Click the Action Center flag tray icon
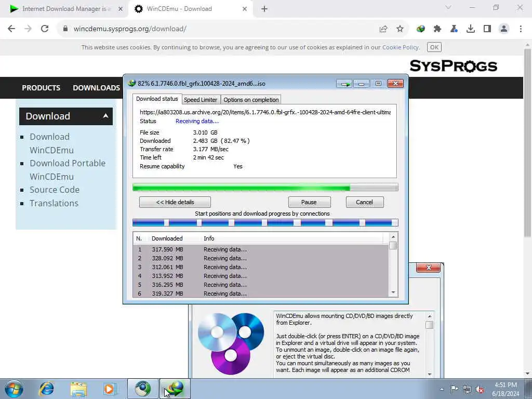Image resolution: width=532 pixels, height=399 pixels. point(454,389)
